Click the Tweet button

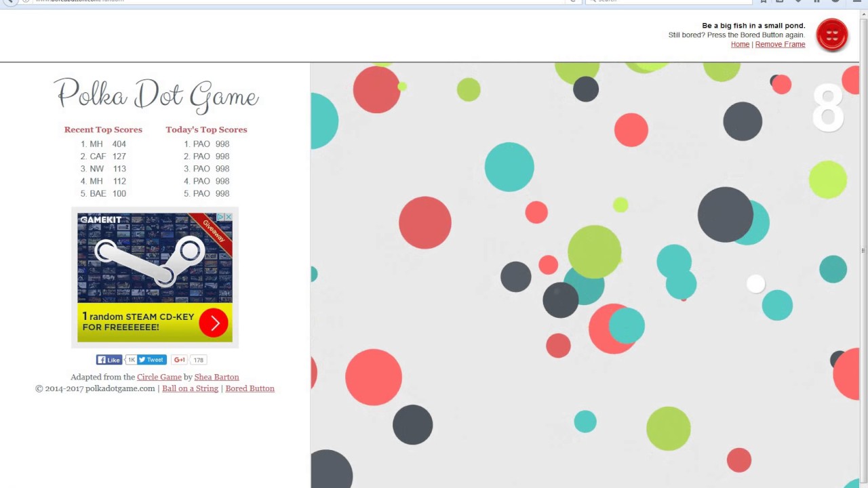[x=152, y=360]
